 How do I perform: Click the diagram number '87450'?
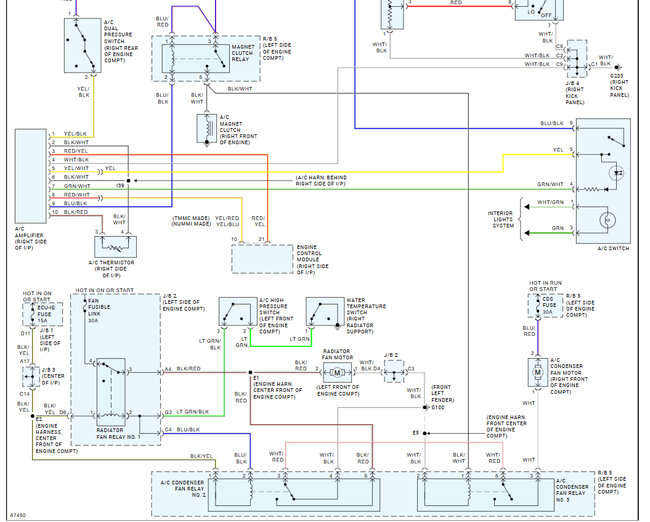tap(18, 515)
